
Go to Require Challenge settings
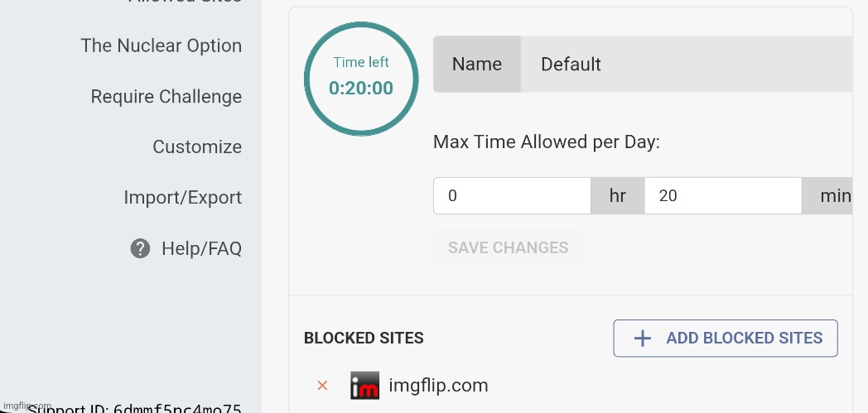pyautogui.click(x=166, y=97)
